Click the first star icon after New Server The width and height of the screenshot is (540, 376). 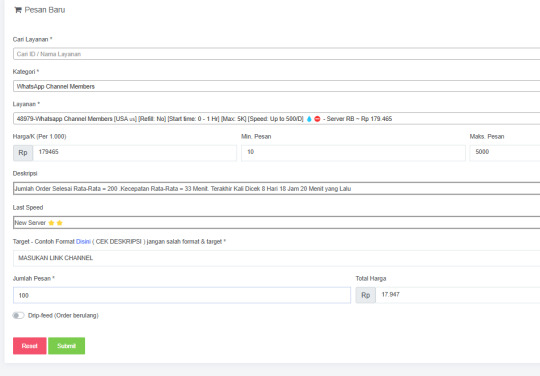(51, 223)
